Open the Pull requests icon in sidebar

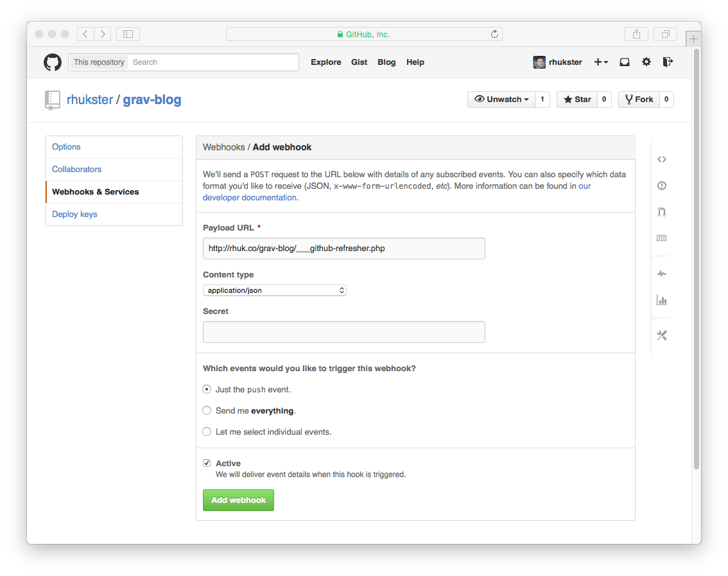click(x=662, y=212)
